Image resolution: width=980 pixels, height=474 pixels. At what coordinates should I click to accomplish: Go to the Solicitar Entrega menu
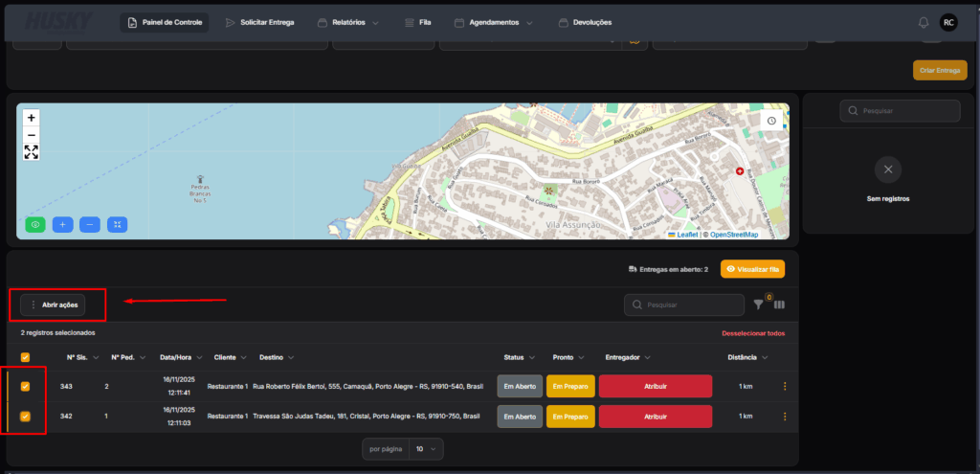pyautogui.click(x=259, y=22)
